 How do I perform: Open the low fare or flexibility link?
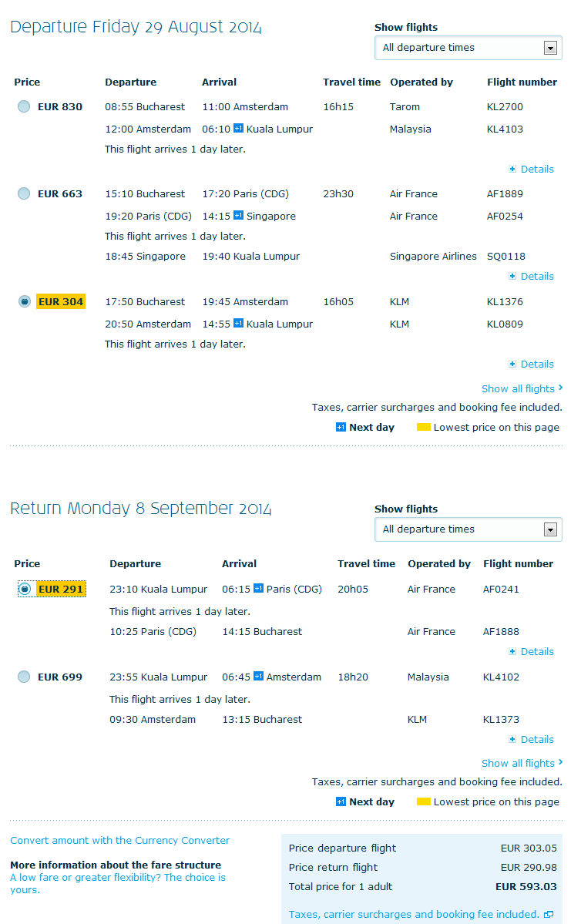click(118, 883)
